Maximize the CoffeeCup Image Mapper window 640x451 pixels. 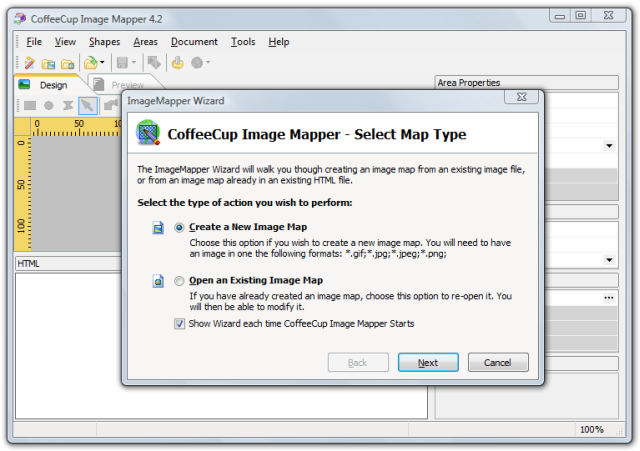point(581,15)
